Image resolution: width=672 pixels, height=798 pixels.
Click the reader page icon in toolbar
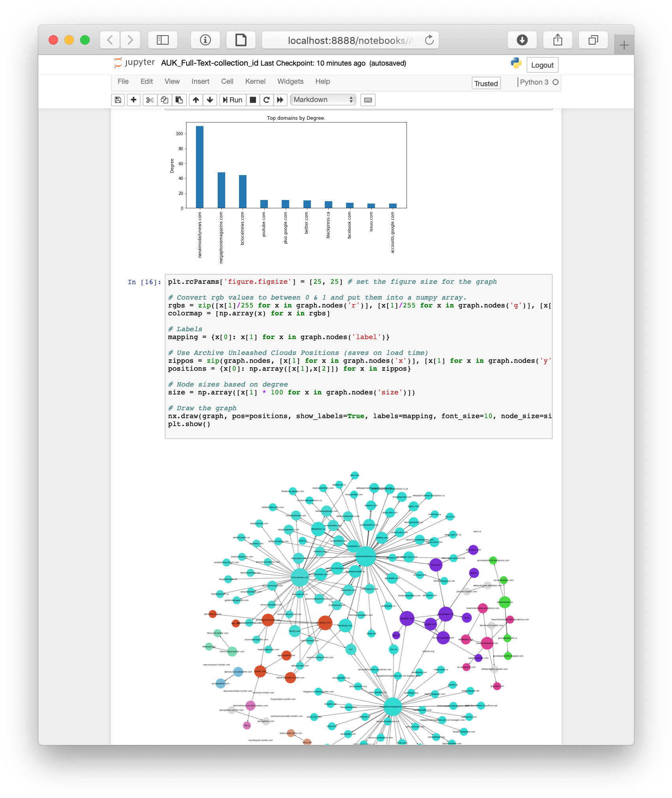tap(241, 40)
